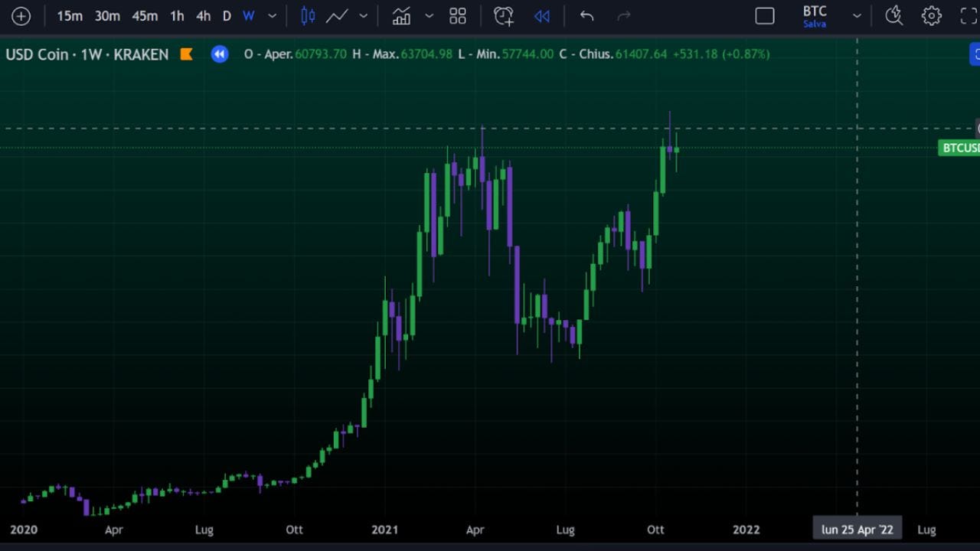Select the candlestick chart type icon
The height and width of the screenshot is (551, 980).
[307, 15]
